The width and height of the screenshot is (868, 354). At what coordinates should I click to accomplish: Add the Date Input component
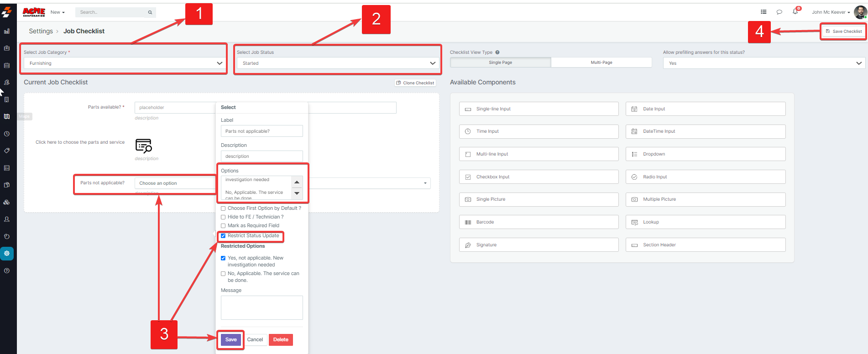[706, 109]
